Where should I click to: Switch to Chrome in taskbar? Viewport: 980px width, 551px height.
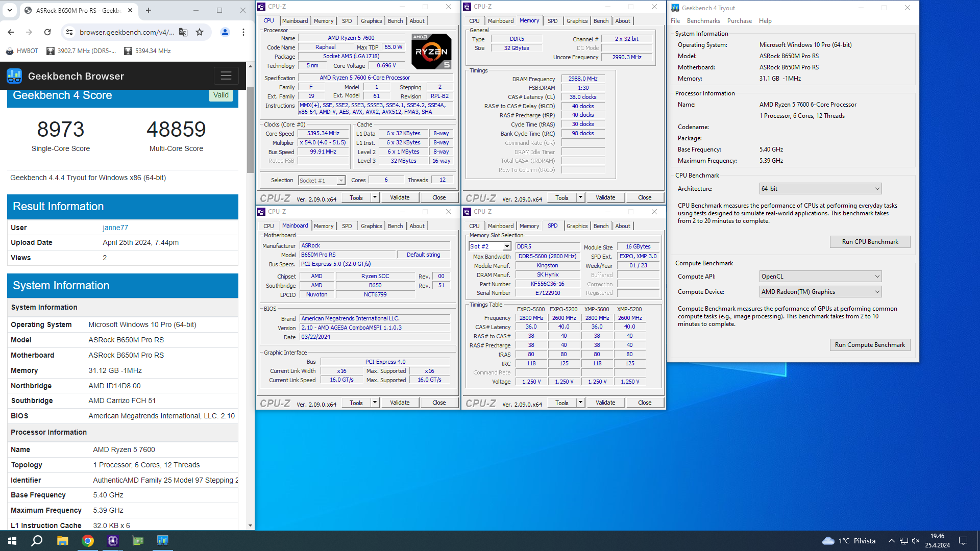[88, 541]
